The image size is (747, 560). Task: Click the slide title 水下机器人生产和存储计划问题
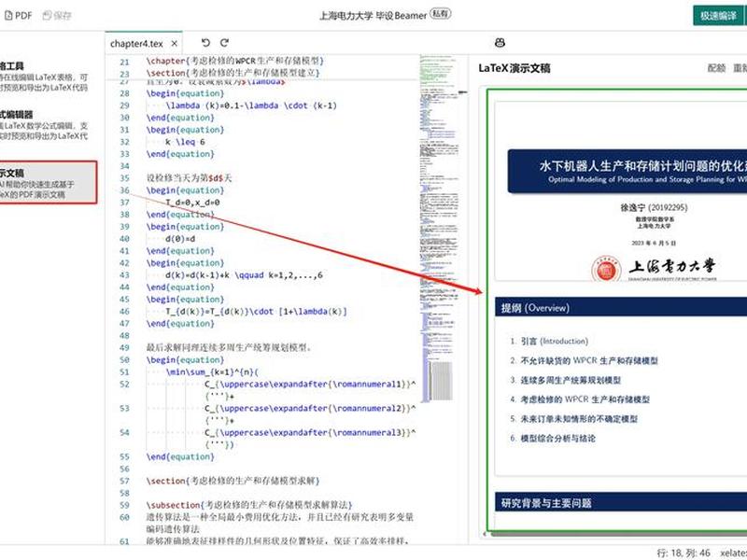point(642,166)
